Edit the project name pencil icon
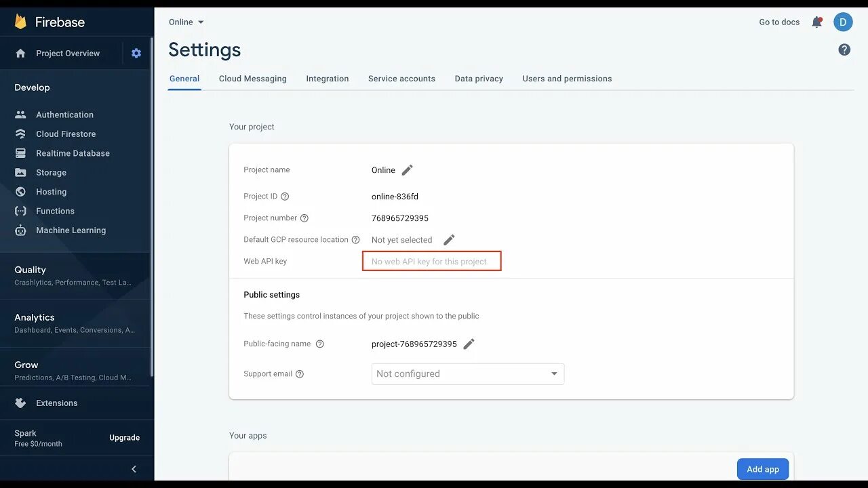 tap(407, 170)
